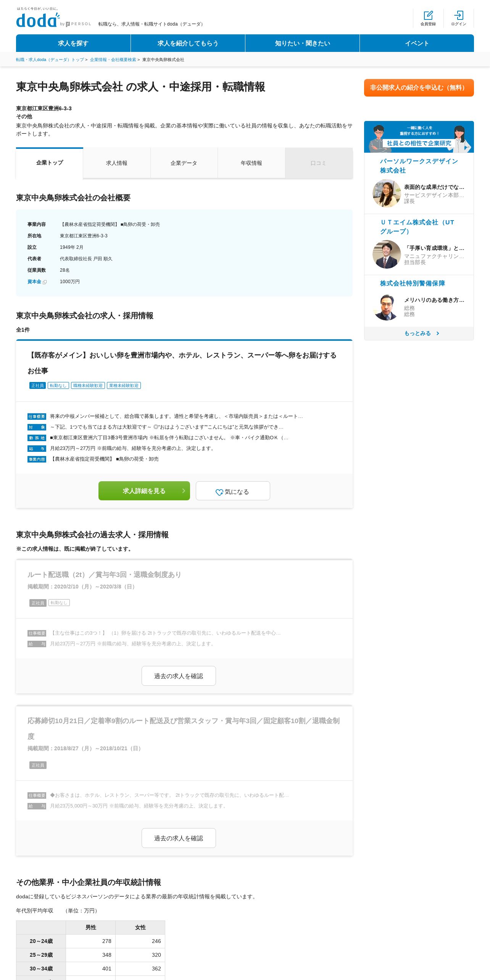The image size is (490, 980).
Task: Click breadcrumb 企業情報・会社概要検索 link
Action: click(x=113, y=60)
